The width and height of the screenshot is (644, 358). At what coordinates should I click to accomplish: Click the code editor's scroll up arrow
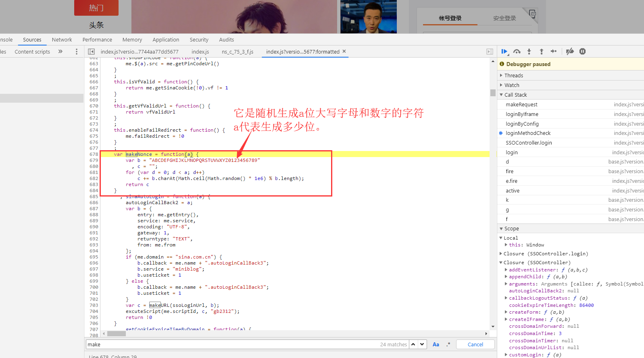point(493,61)
